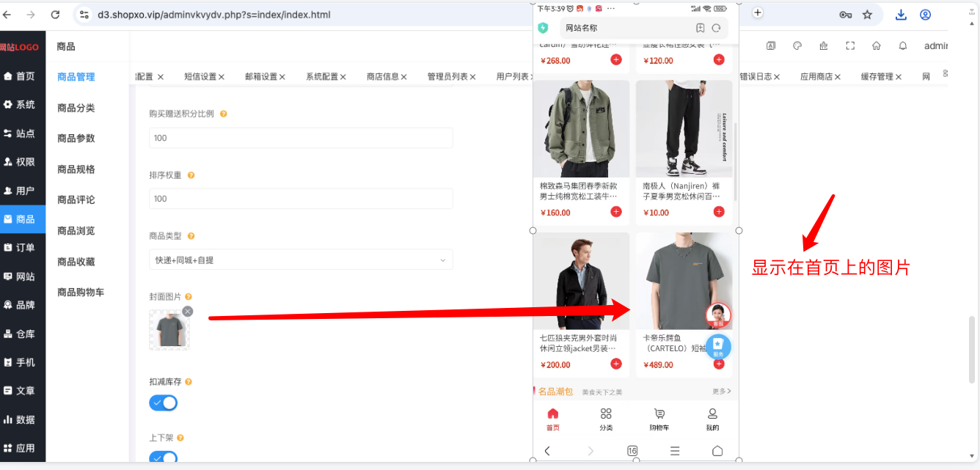Image resolution: width=980 pixels, height=470 pixels.
Task: Switch to the 商店信息 tab
Action: coord(383,76)
